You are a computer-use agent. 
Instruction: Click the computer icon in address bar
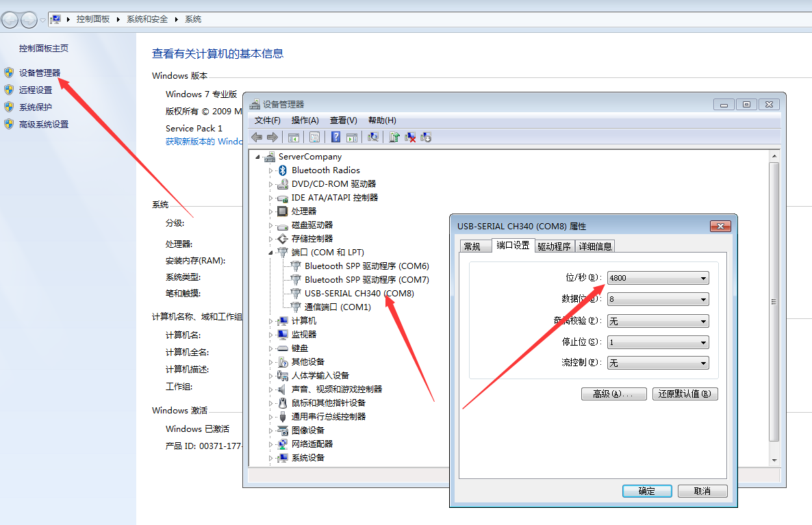pyautogui.click(x=55, y=19)
